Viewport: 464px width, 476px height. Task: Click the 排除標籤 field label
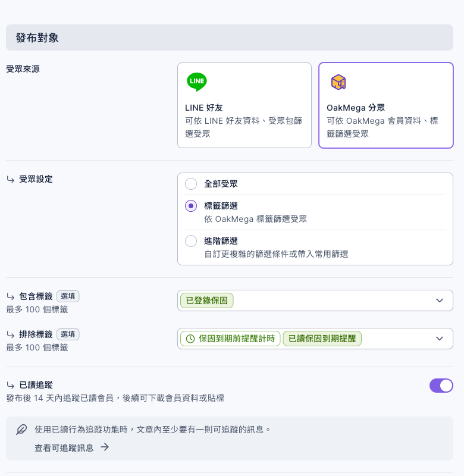pyautogui.click(x=36, y=334)
